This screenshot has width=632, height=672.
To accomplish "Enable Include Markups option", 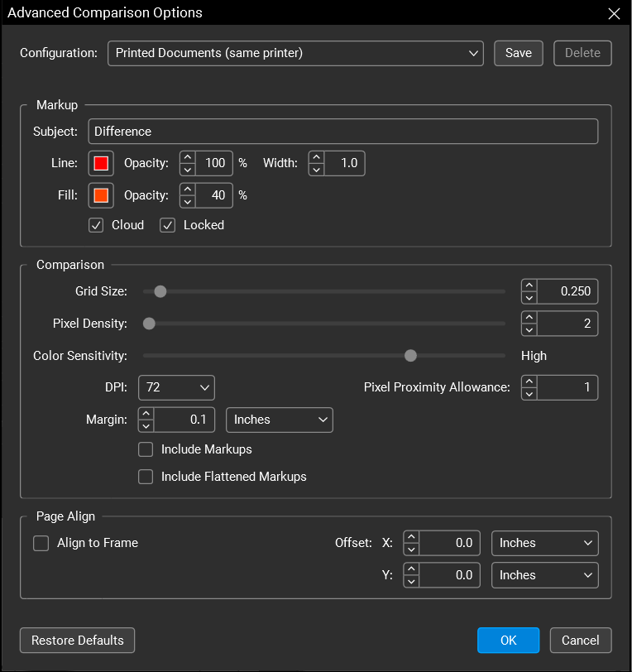I will 146,449.
